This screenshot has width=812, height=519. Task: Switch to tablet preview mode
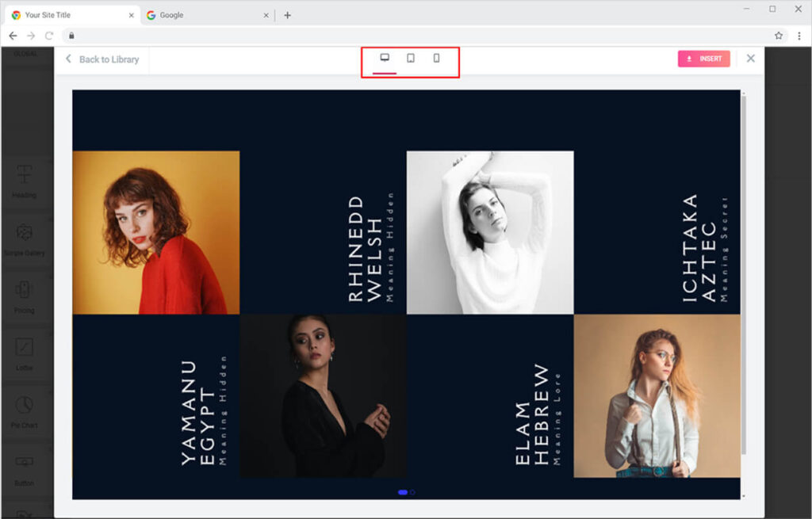(x=411, y=59)
